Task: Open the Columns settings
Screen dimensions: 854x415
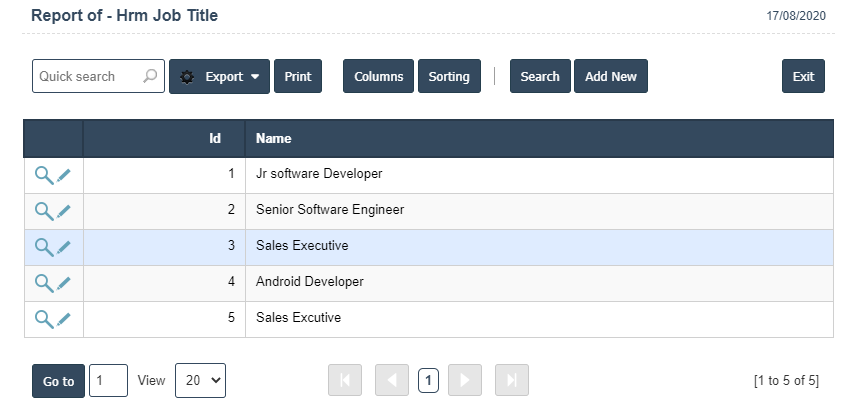Action: [379, 76]
